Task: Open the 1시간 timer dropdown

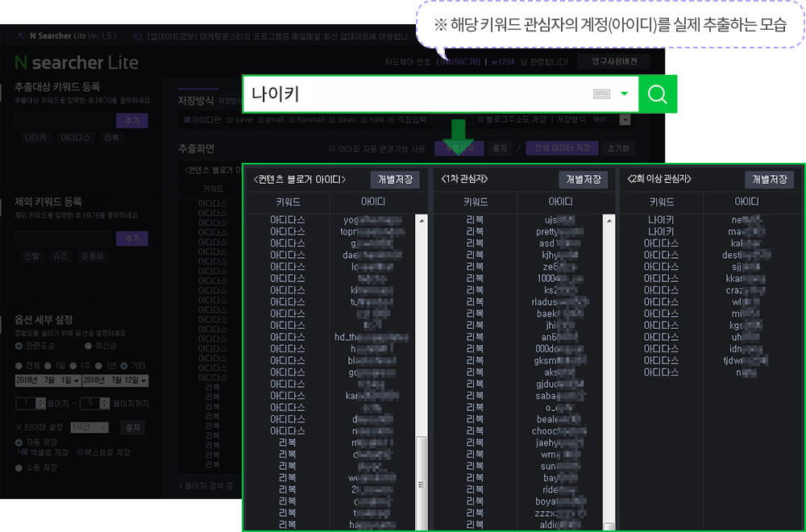Action: pos(89,428)
